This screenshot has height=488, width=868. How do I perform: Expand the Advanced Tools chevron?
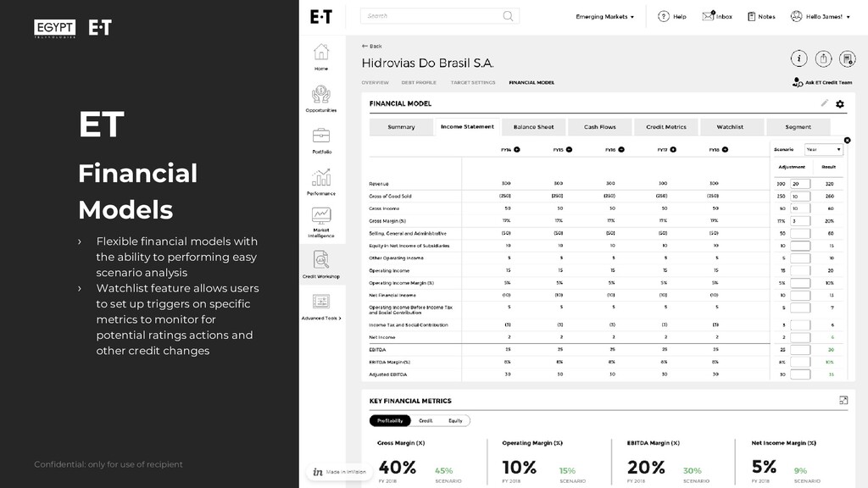pyautogui.click(x=340, y=319)
